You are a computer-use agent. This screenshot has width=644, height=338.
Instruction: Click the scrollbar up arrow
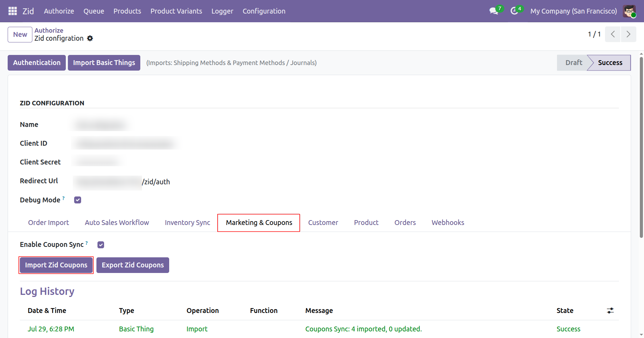click(641, 54)
